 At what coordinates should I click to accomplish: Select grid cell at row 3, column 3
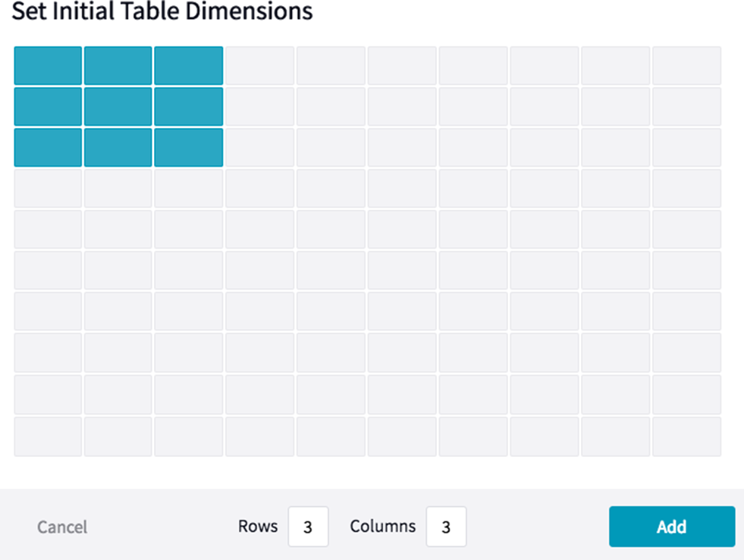click(189, 148)
